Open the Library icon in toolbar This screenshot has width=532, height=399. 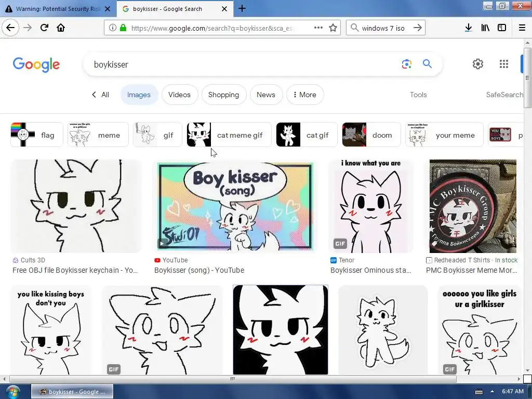click(x=485, y=28)
